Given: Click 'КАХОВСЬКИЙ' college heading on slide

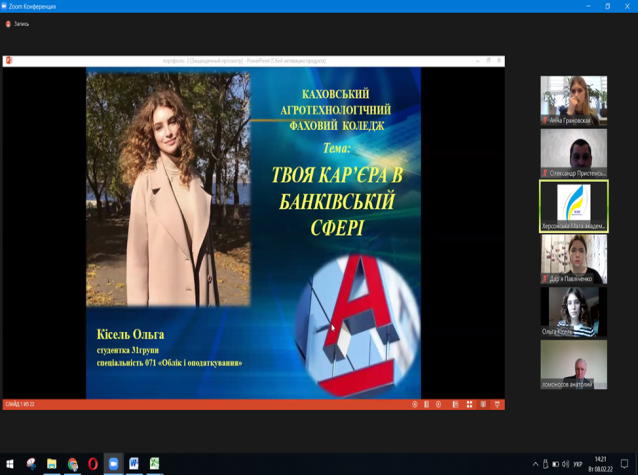Looking at the screenshot, I should point(336,94).
